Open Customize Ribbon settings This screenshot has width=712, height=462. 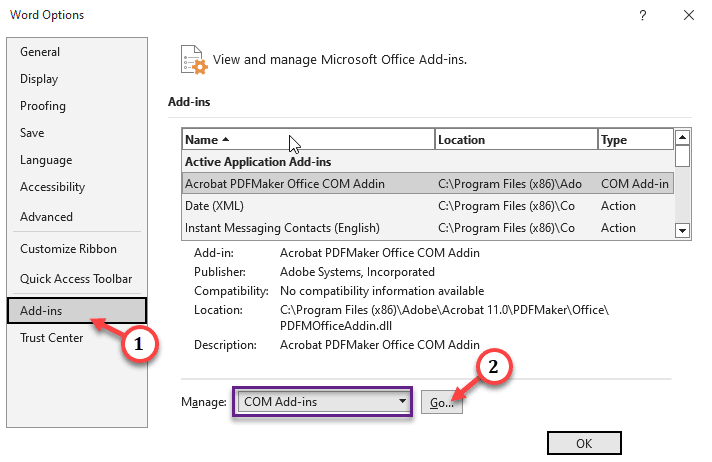pyautogui.click(x=68, y=249)
